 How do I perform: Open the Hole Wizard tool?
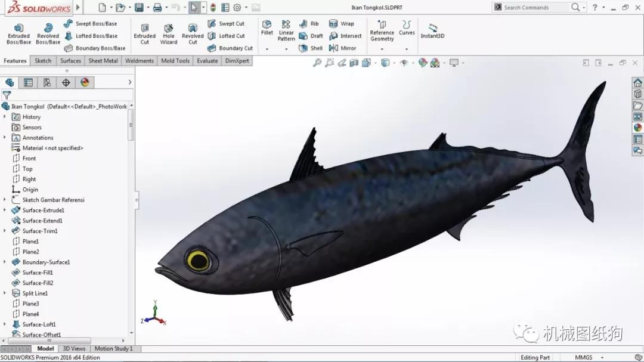(169, 34)
